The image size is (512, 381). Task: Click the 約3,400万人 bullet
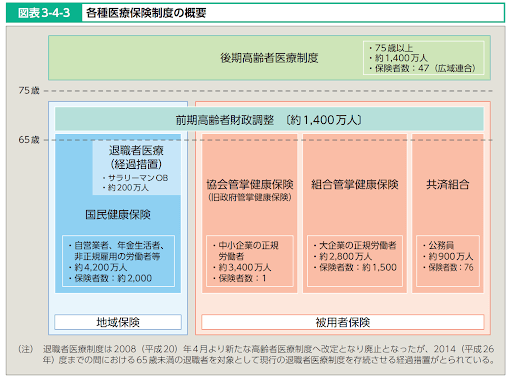[x=242, y=267]
